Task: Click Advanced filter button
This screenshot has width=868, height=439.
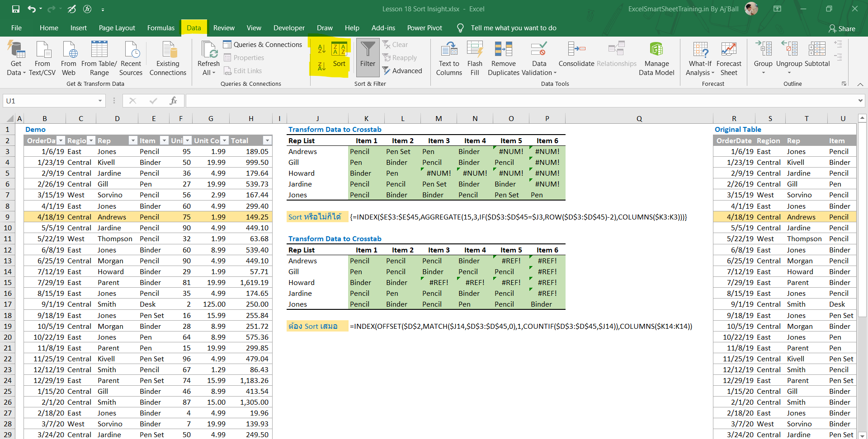Action: click(x=402, y=71)
